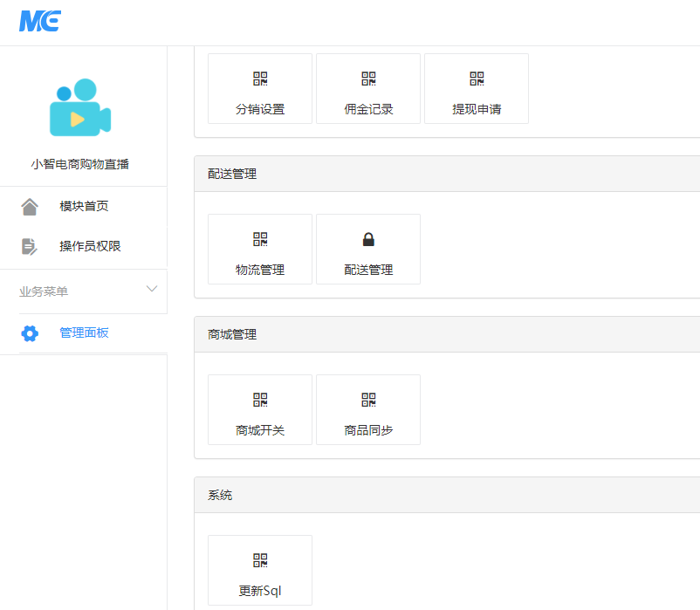This screenshot has width=700, height=610.
Task: Click the MC logo in the header
Action: (40, 21)
